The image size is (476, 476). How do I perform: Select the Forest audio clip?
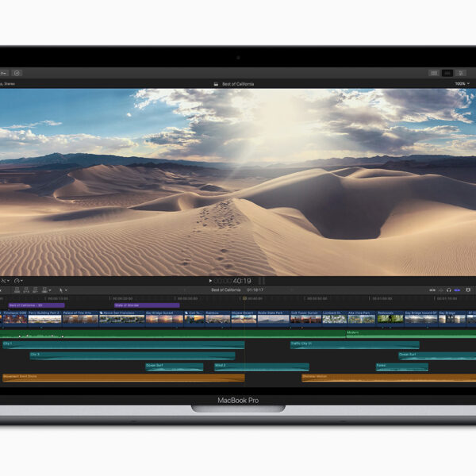point(402,367)
